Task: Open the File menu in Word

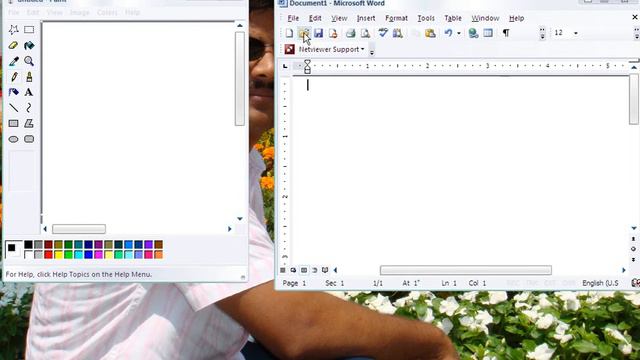Action: click(293, 18)
